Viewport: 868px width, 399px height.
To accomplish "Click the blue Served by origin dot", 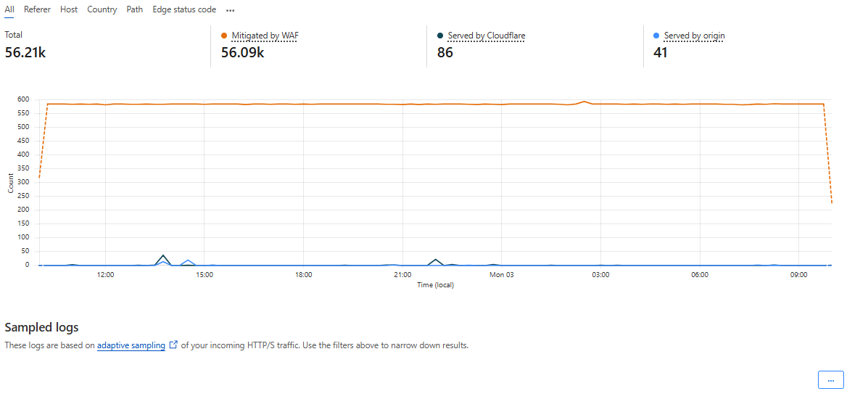I will (x=657, y=36).
